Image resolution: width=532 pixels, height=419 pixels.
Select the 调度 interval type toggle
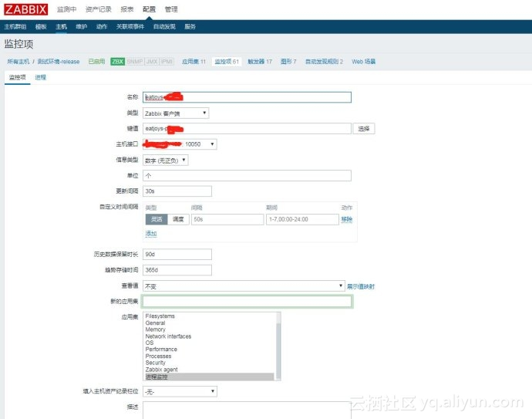click(x=178, y=219)
